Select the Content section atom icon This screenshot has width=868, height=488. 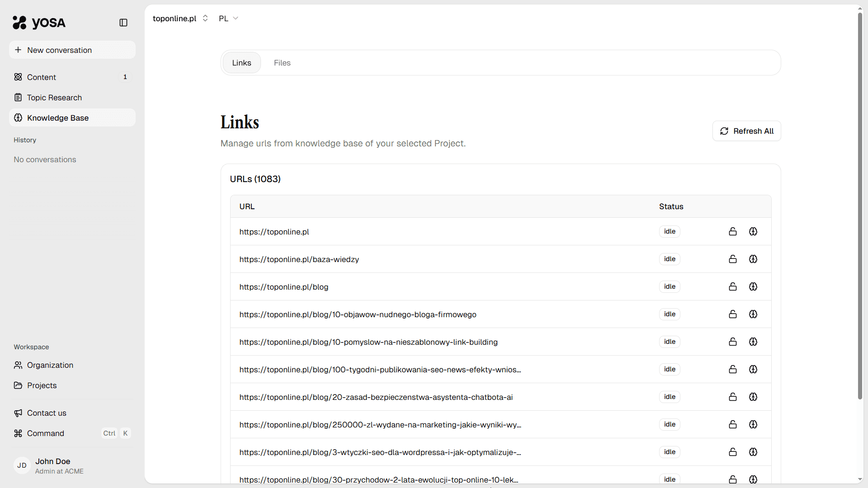[18, 77]
